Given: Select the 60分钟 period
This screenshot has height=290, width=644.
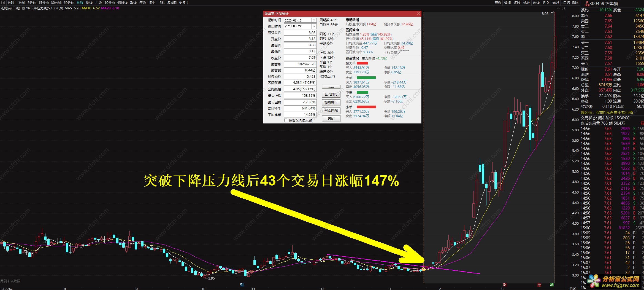Looking at the screenshot, I should 69,2.
